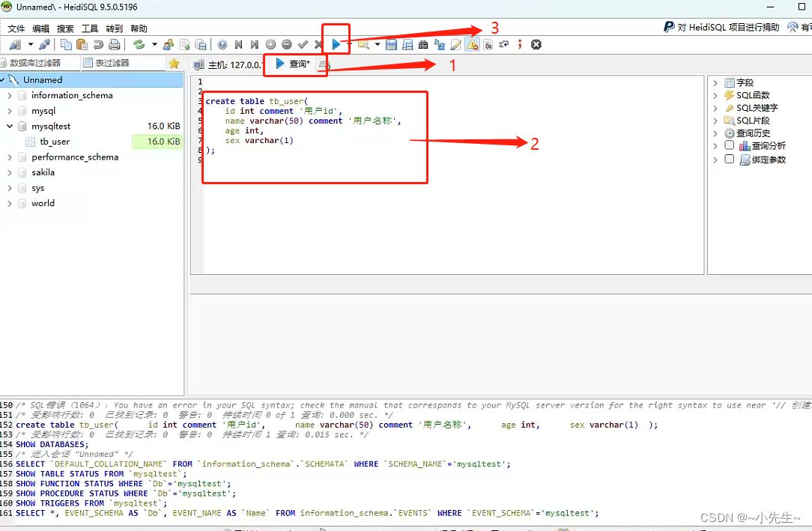Expand the information_schema database node

(9, 96)
